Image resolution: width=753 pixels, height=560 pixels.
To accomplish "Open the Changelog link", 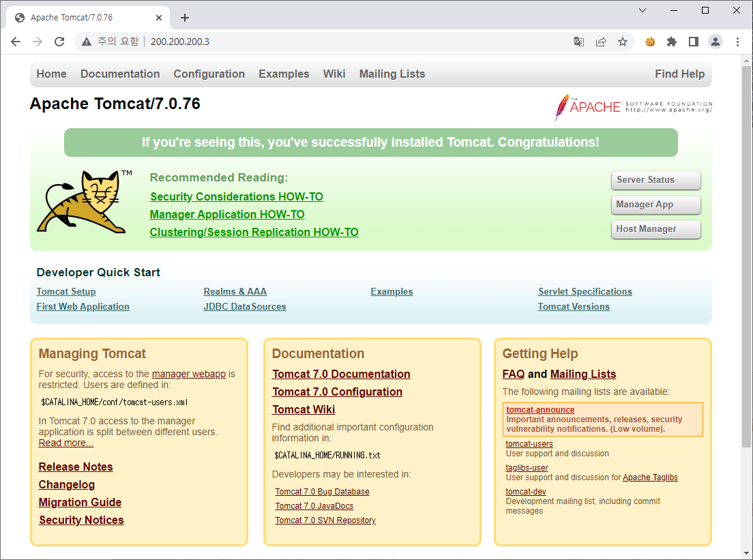I will (x=67, y=484).
